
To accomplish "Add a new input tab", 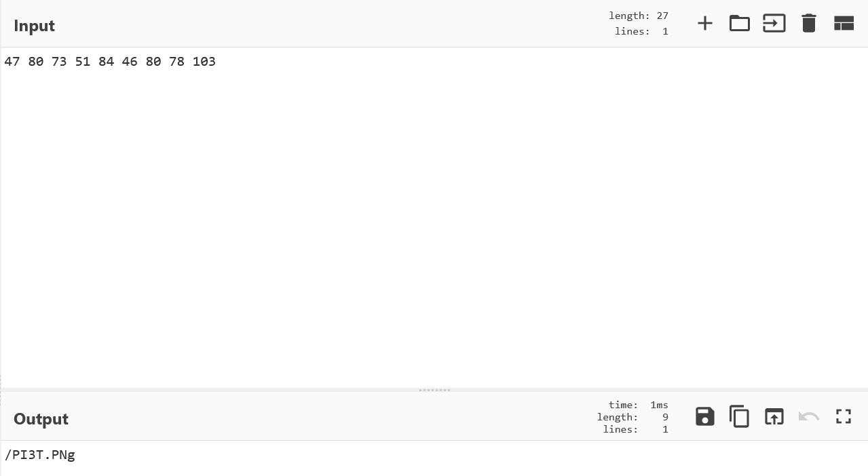I will click(x=705, y=24).
